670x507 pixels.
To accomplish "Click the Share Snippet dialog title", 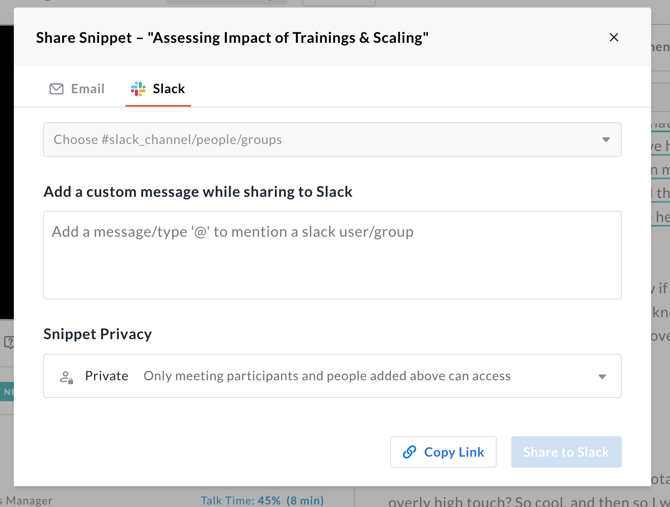I will (232, 38).
